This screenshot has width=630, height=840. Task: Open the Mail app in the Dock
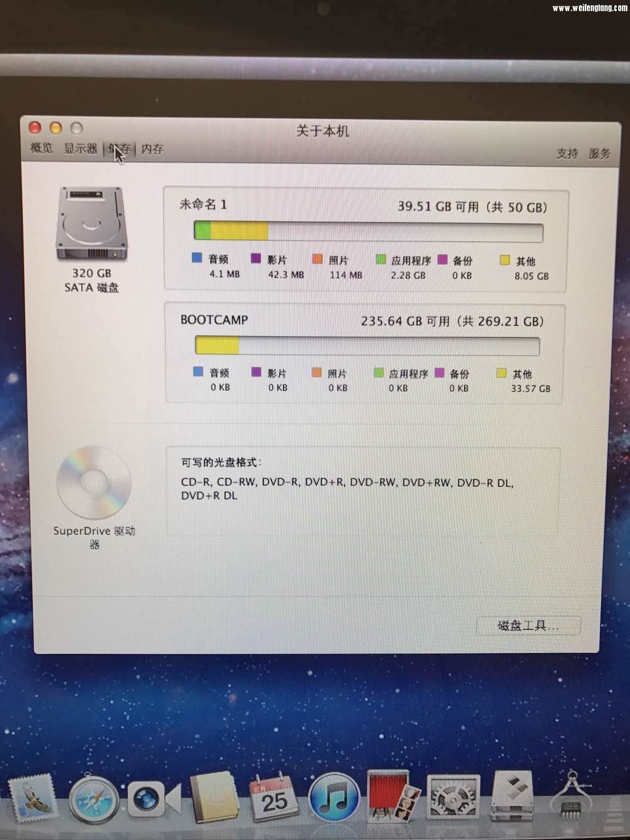click(x=31, y=799)
